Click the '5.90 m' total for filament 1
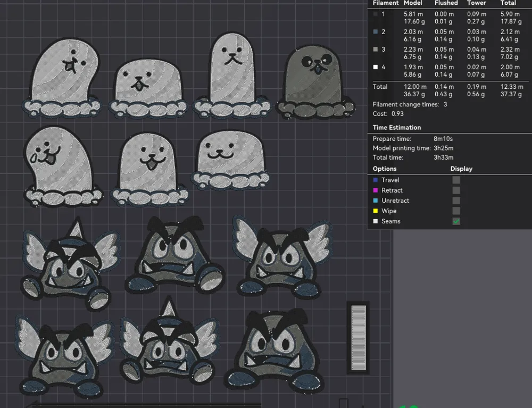Viewport: 532px width, 408px height. [510, 14]
